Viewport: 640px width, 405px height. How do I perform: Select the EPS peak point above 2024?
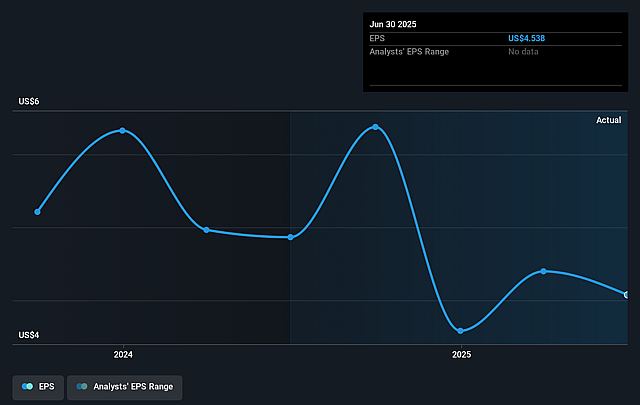(122, 131)
